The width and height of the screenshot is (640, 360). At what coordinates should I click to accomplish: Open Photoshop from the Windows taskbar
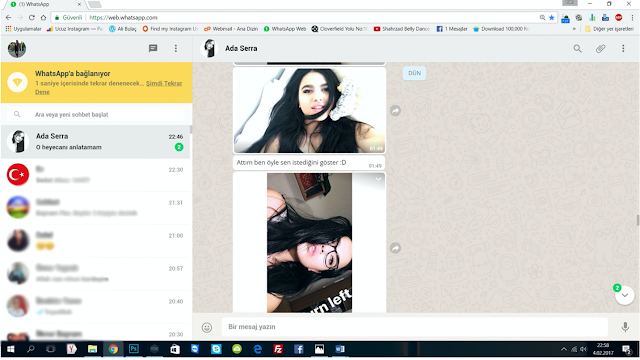coord(133,349)
